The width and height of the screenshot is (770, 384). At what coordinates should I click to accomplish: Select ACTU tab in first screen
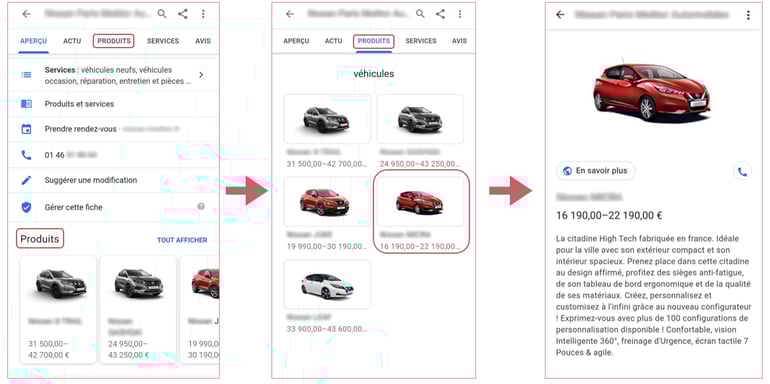[x=72, y=41]
